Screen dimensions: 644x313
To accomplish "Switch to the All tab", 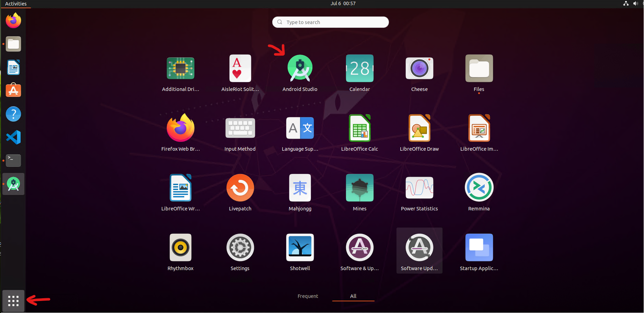I will coord(353,296).
